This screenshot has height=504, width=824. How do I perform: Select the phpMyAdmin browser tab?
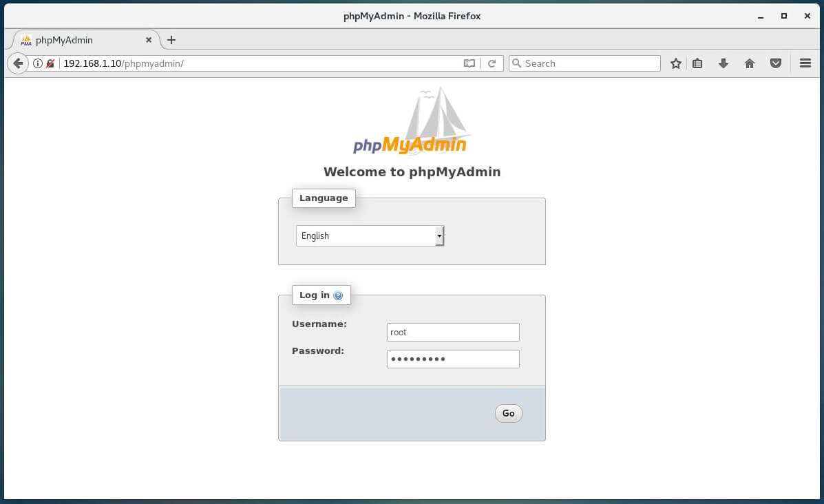click(86, 40)
